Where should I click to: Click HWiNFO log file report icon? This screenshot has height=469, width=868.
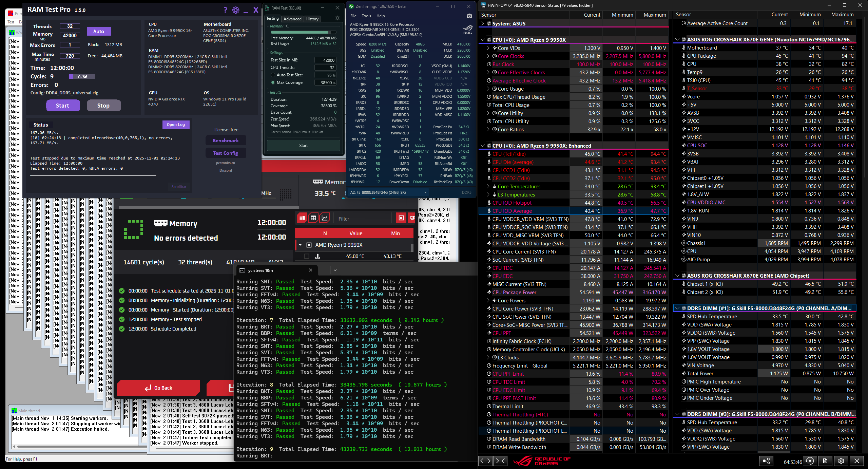[x=825, y=461]
